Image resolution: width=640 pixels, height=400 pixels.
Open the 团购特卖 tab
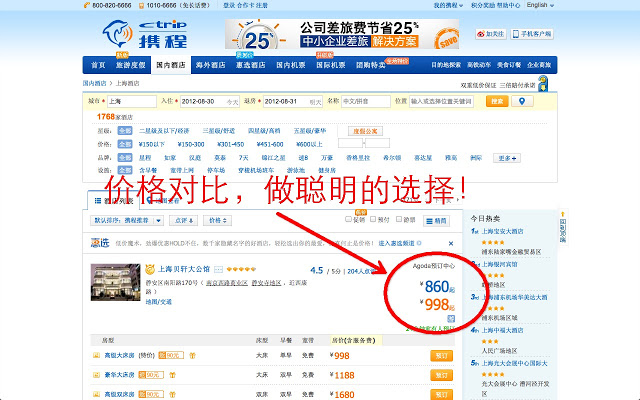(371, 65)
